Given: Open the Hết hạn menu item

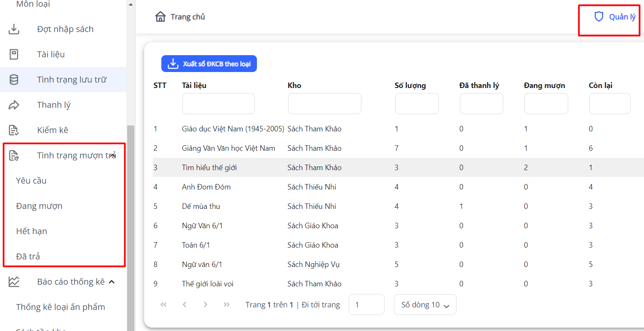Looking at the screenshot, I should pos(32,231).
